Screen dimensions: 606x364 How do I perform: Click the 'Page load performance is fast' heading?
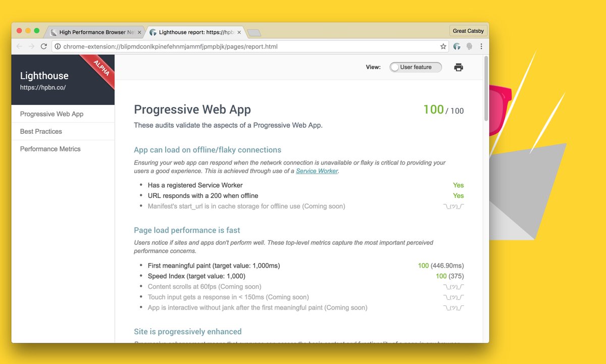(187, 230)
